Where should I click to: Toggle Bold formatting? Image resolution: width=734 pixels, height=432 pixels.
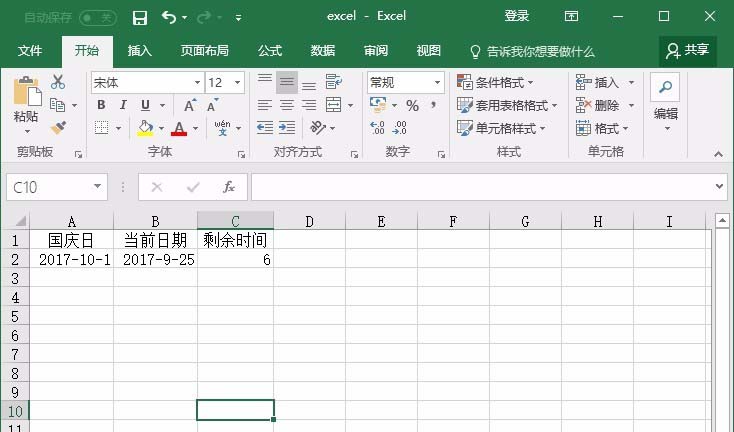pos(101,105)
